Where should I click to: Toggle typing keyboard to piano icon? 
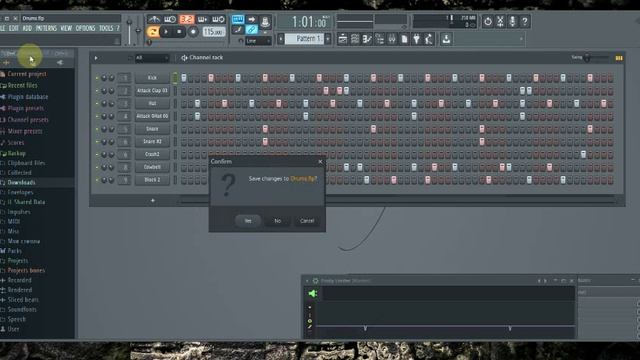[x=238, y=19]
